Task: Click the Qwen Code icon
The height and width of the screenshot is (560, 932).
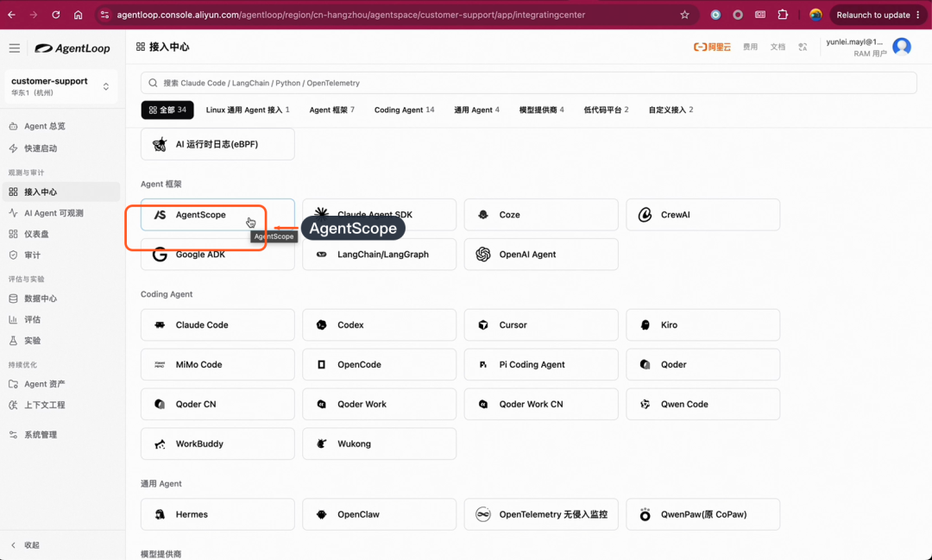Action: [x=645, y=404]
